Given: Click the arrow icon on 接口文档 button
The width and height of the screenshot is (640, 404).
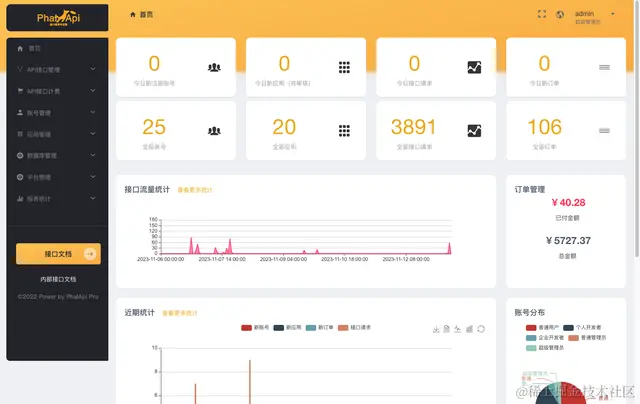Looking at the screenshot, I should [x=90, y=254].
